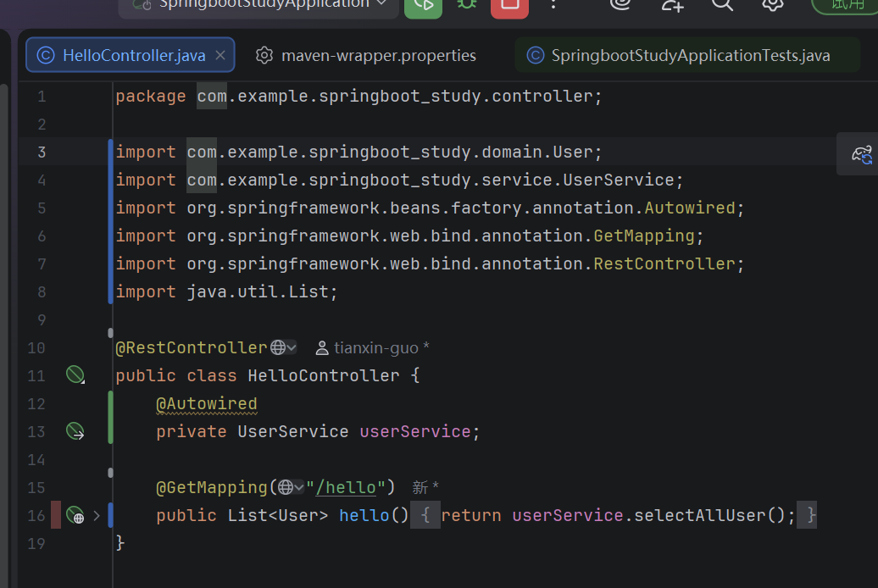Click autowired dependency gutter icon on line 13

point(75,431)
